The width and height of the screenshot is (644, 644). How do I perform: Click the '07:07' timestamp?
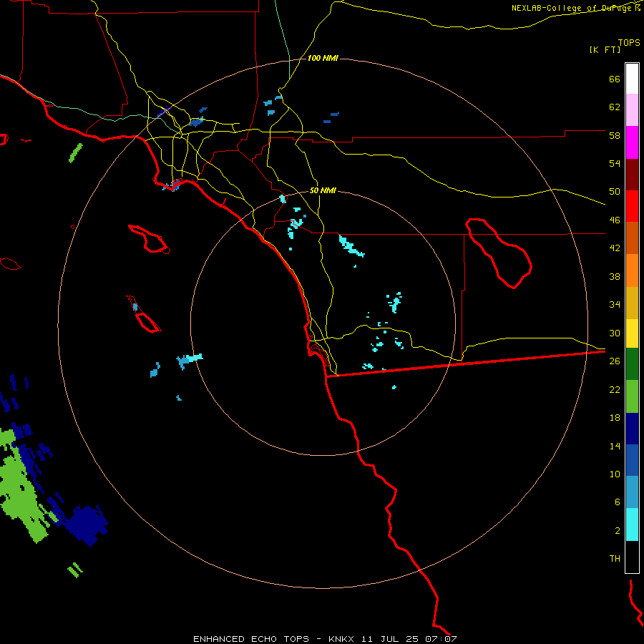click(x=441, y=639)
